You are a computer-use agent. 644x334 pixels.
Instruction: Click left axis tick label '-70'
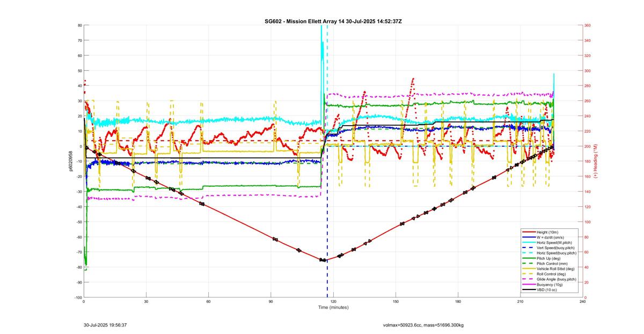pos(79,252)
